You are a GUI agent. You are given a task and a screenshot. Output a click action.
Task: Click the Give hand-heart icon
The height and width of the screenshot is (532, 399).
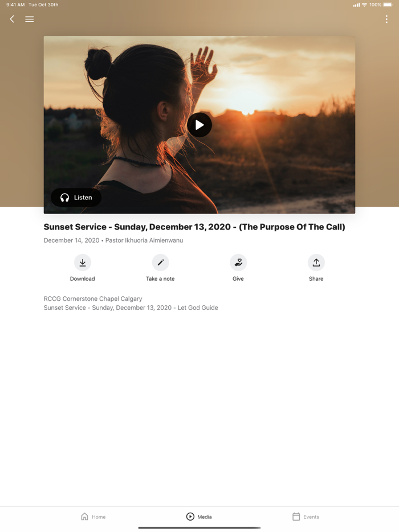point(238,263)
